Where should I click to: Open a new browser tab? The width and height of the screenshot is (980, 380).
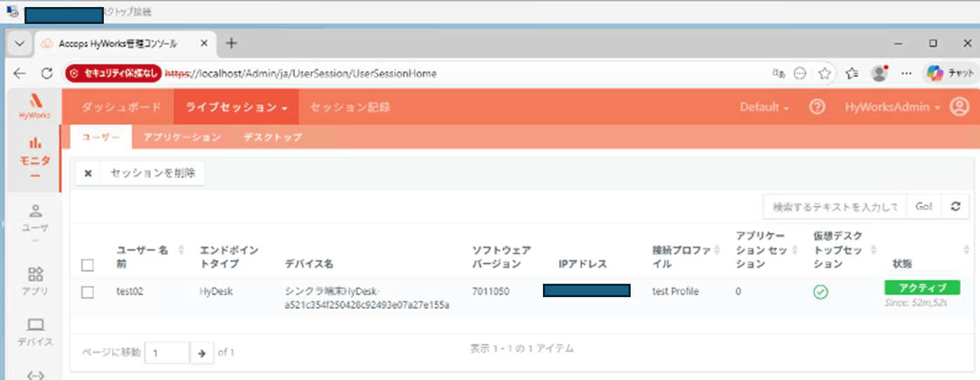[x=231, y=44]
